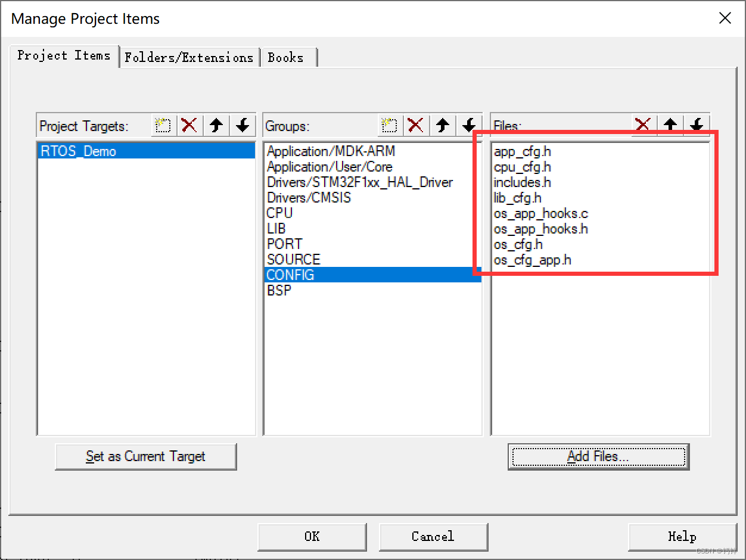Select Drivers/STM32F1xx_HAL_Driver group
This screenshot has width=746, height=560.
pyautogui.click(x=372, y=182)
